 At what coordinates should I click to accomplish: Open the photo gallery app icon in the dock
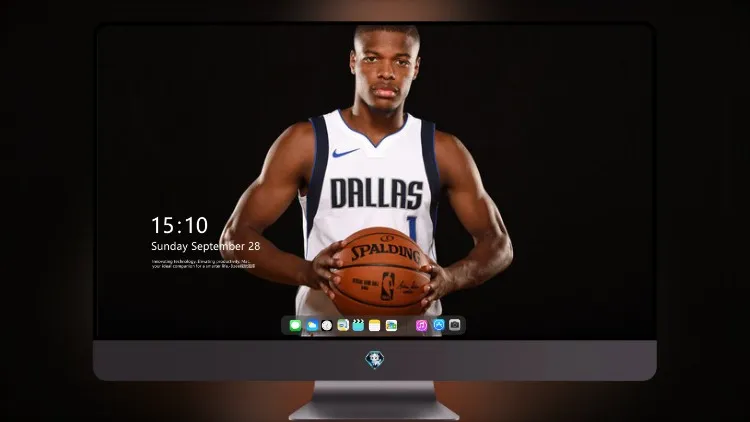(x=391, y=325)
